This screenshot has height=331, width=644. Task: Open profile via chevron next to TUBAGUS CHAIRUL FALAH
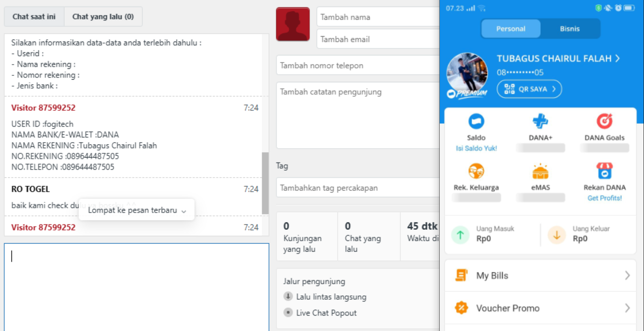(617, 59)
